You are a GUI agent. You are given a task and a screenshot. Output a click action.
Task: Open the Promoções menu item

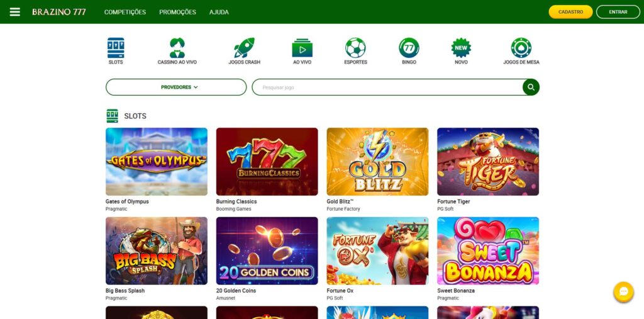point(177,13)
